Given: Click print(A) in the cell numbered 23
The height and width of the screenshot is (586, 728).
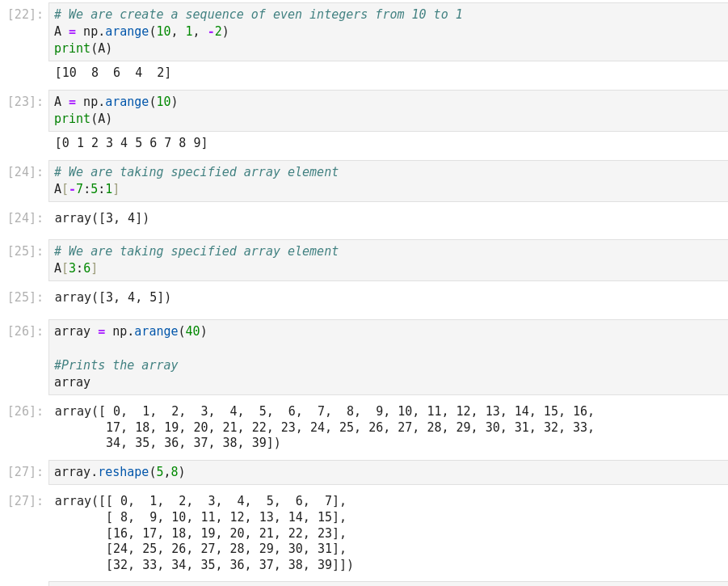Looking at the screenshot, I should pyautogui.click(x=83, y=119).
